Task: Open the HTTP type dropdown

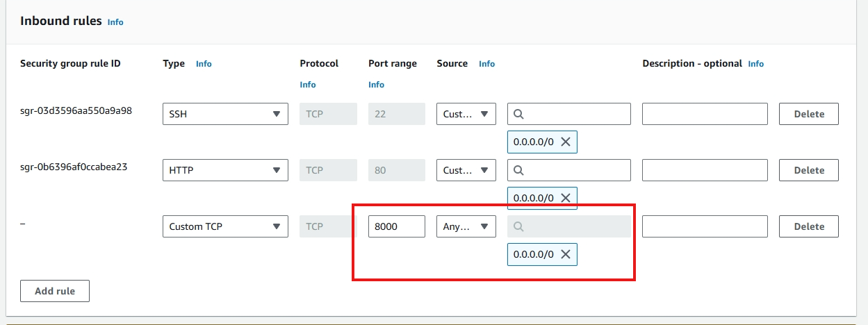Action: click(x=225, y=170)
